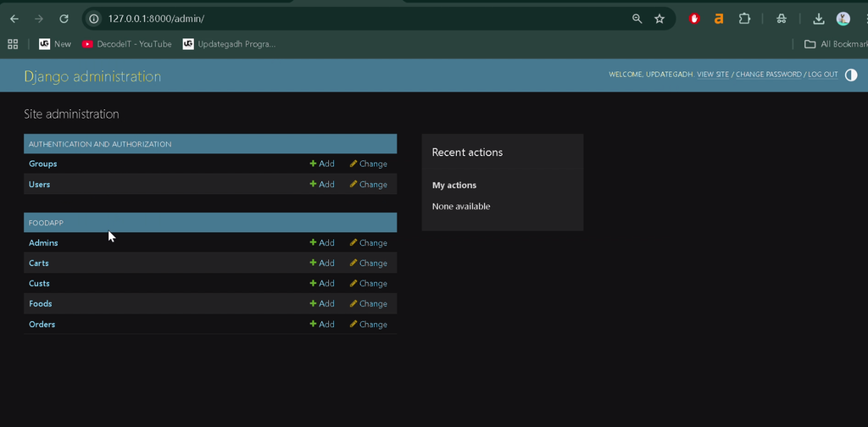868x427 pixels.
Task: Open the Downloads icon
Action: [818, 19]
